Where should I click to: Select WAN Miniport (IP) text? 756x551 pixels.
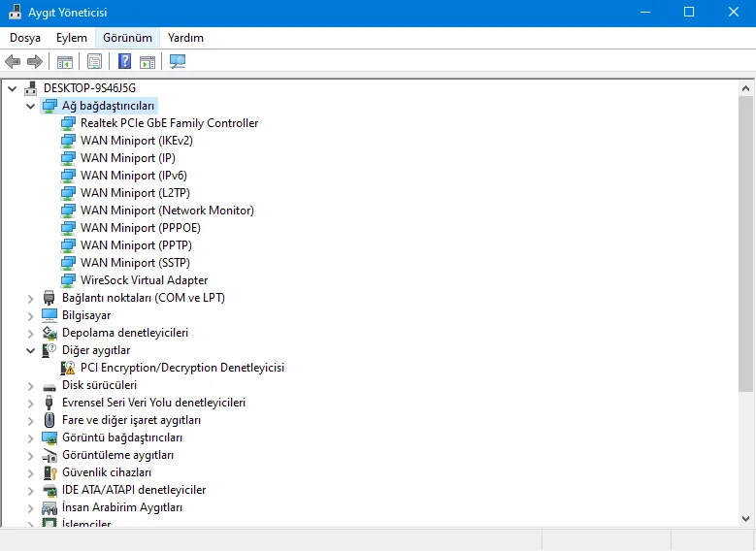click(128, 158)
